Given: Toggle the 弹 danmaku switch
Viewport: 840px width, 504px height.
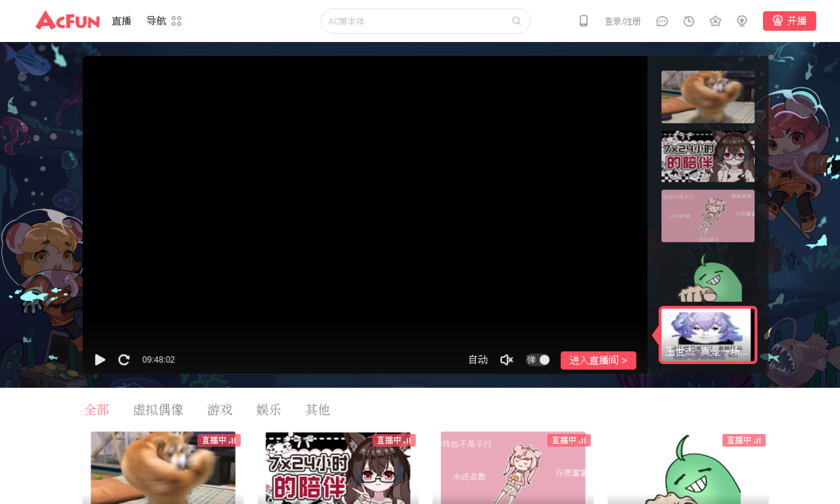Looking at the screenshot, I should coord(538,360).
